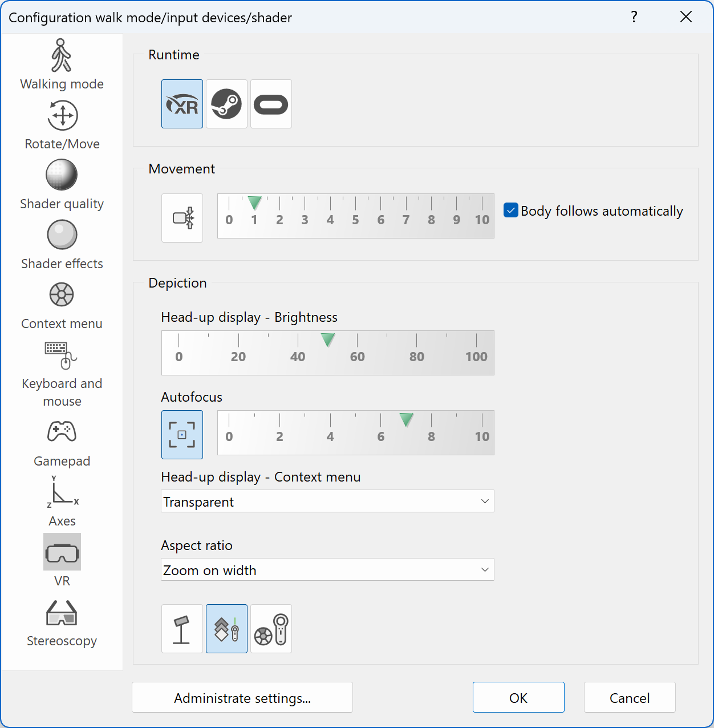Select the SteamVR runtime icon

pos(226,104)
